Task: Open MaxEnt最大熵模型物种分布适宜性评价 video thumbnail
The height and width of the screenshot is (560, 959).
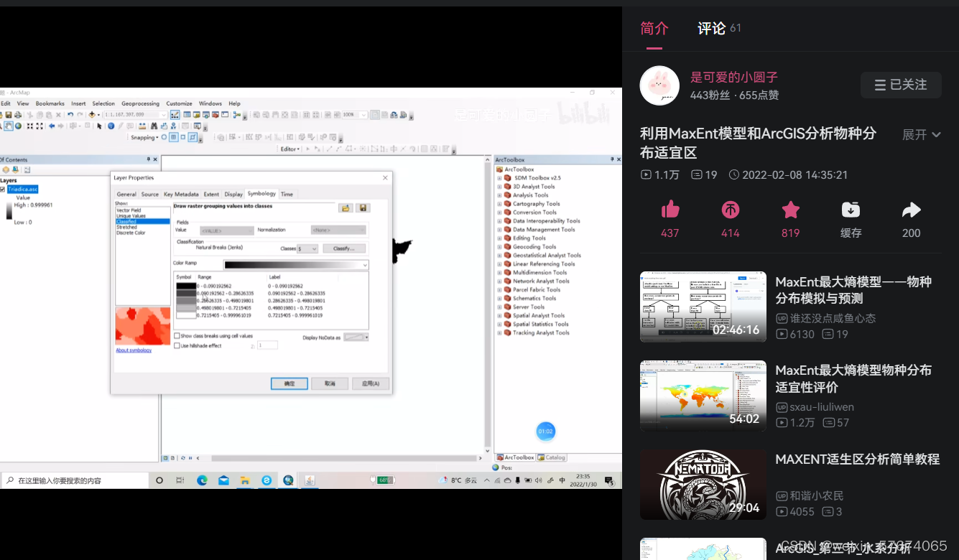Action: (703, 396)
